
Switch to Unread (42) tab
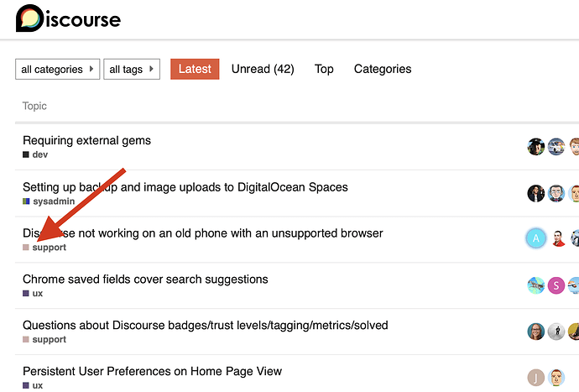click(x=263, y=69)
